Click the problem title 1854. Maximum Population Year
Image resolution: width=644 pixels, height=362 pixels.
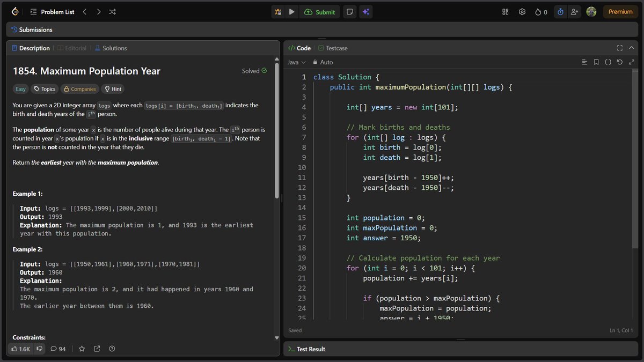[86, 71]
